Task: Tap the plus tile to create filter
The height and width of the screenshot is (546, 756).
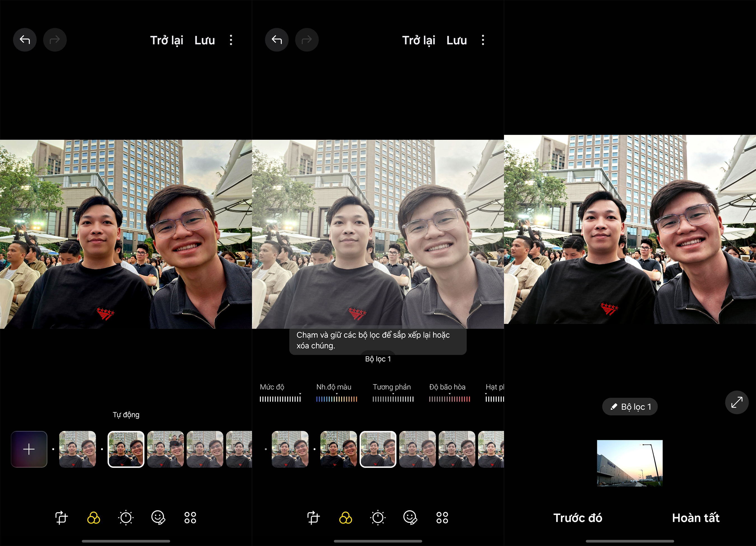Action: click(x=29, y=449)
